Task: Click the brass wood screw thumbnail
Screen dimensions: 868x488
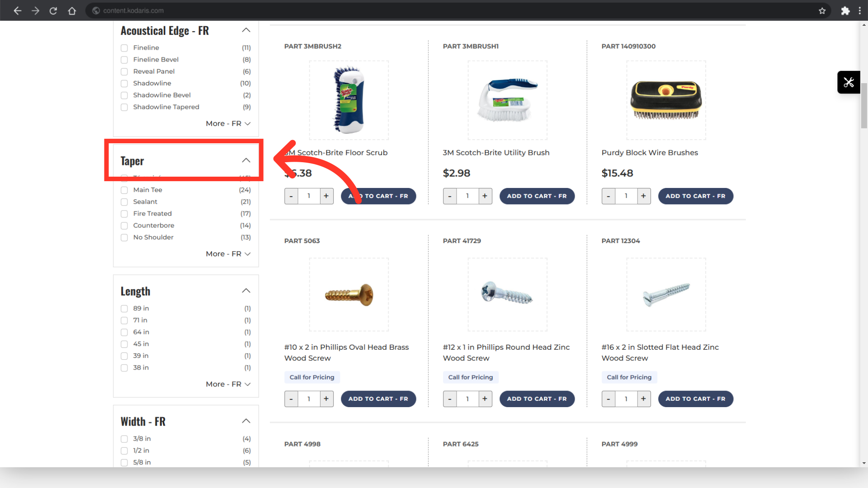Action: (x=349, y=295)
